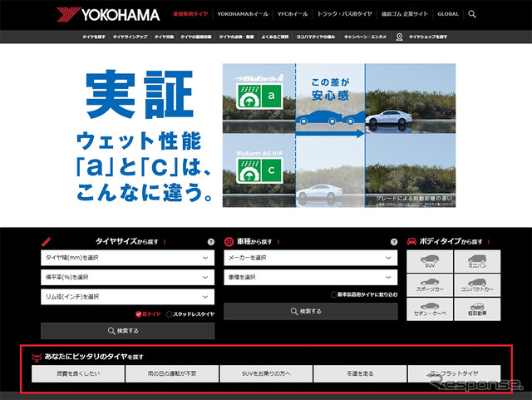Image resolution: width=532 pixels, height=400 pixels.
Task: Click the ボディタイプから探す heading link
Action: 451,241
